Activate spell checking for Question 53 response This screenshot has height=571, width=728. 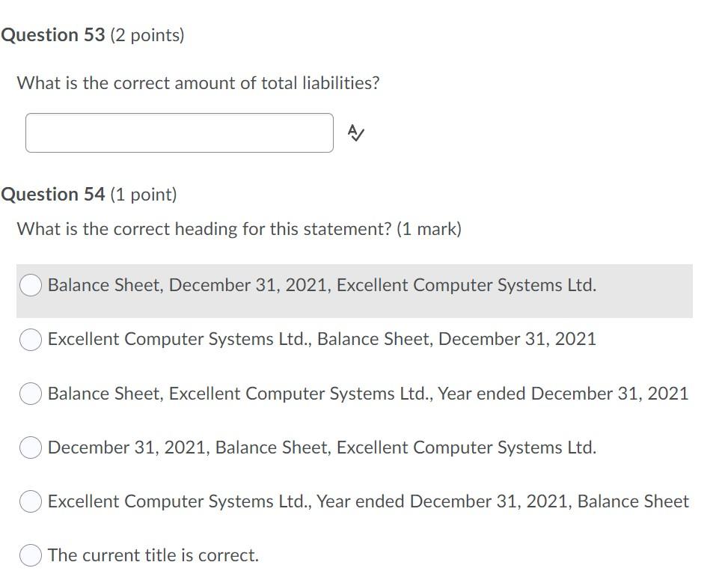click(355, 132)
